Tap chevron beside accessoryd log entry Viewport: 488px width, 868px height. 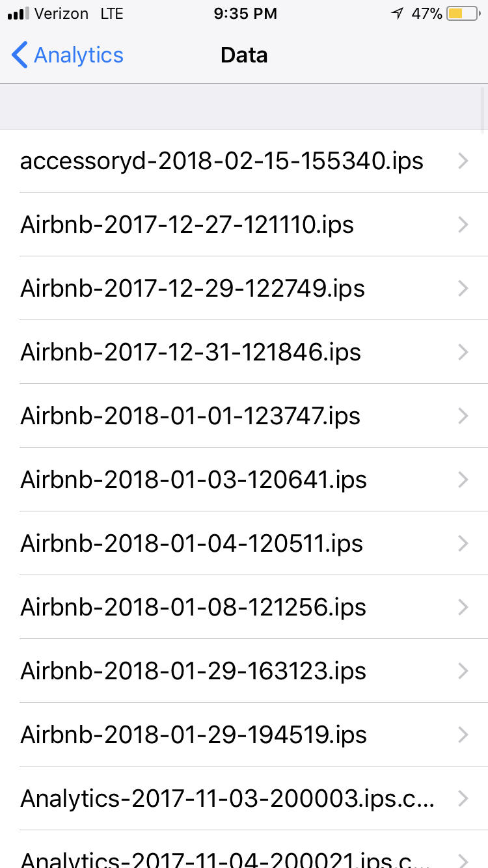click(x=463, y=161)
